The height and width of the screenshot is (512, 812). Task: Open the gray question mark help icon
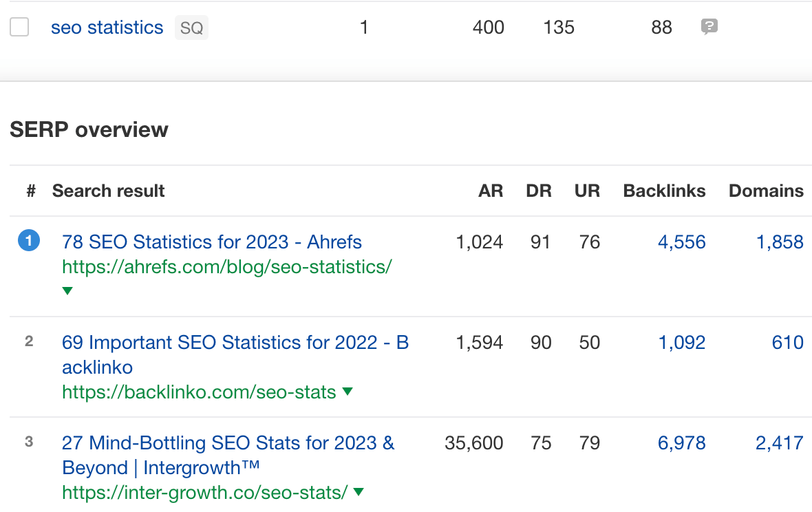709,28
